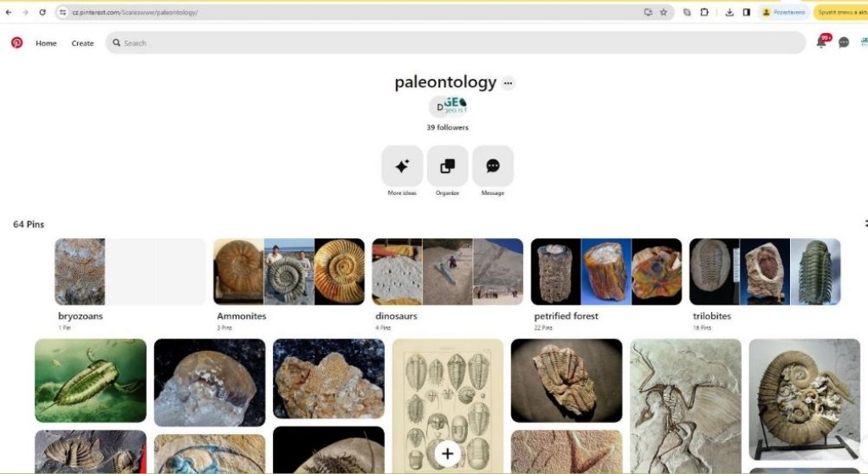868x474 pixels.
Task: Open the grey rounded fossil on black pin
Action: (210, 382)
